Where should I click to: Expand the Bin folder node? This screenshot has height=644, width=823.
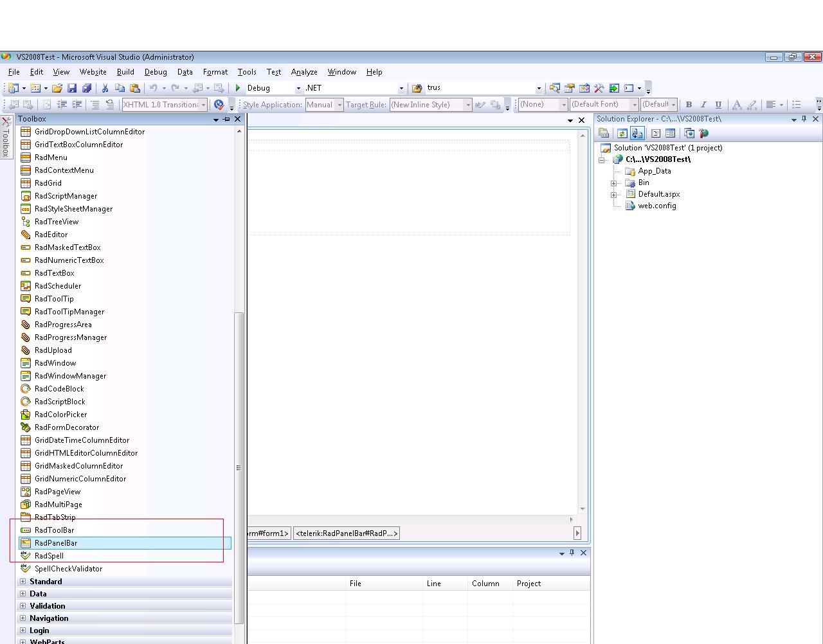613,183
